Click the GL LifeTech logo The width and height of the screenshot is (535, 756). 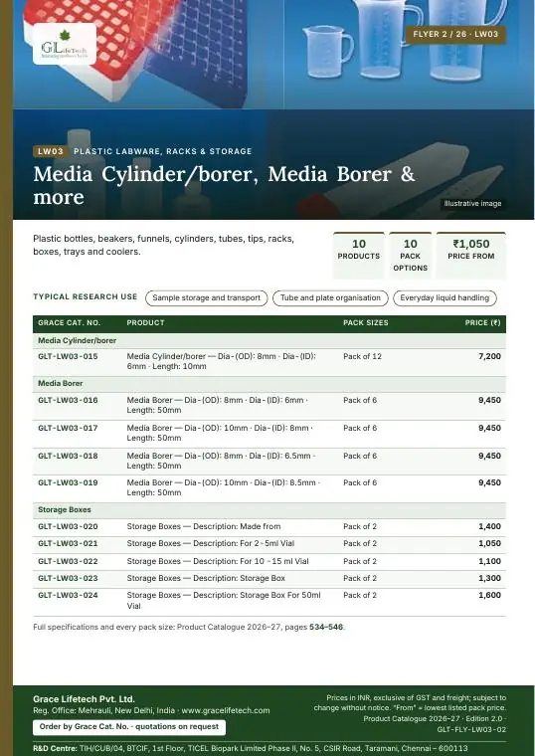pos(65,44)
